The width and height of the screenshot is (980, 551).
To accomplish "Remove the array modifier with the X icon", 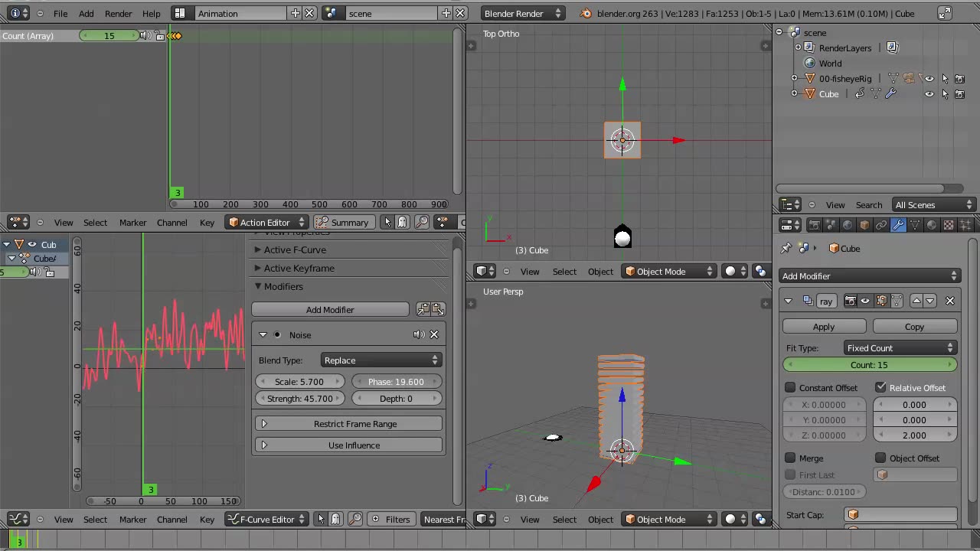I will (x=950, y=301).
